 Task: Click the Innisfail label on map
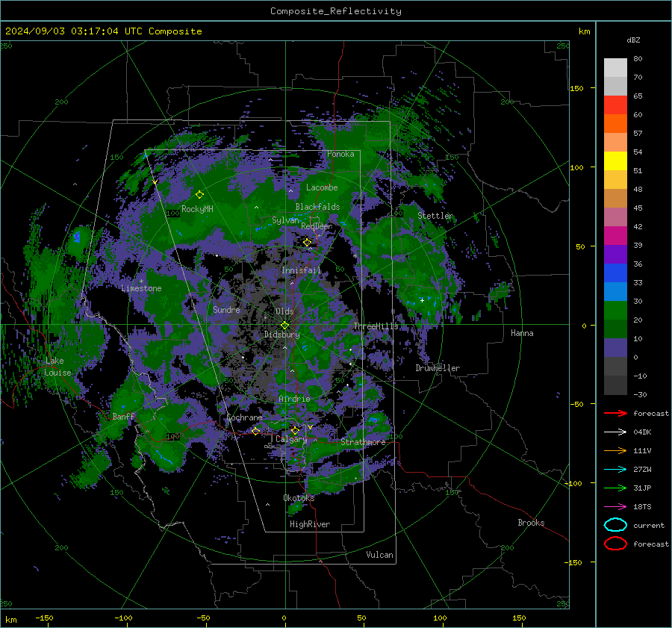click(301, 270)
